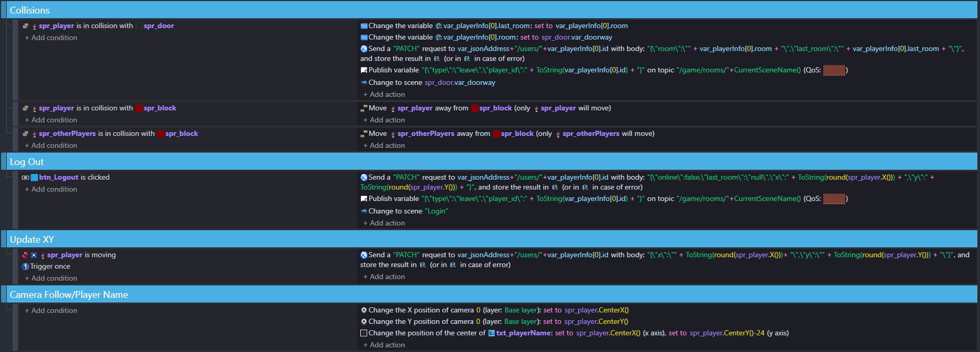Screen dimensions: 980x352
Task: Click empty QoS field in Collisions Publish action
Action: tap(834, 70)
